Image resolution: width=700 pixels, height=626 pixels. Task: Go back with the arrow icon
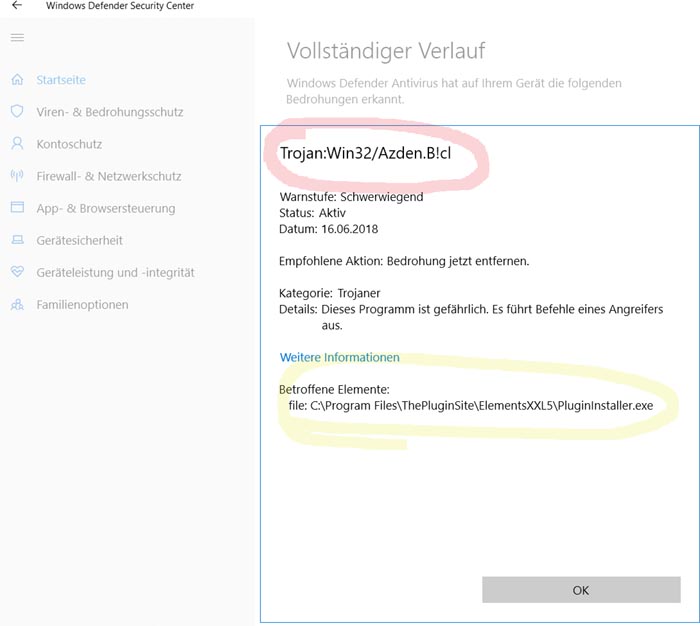[17, 5]
